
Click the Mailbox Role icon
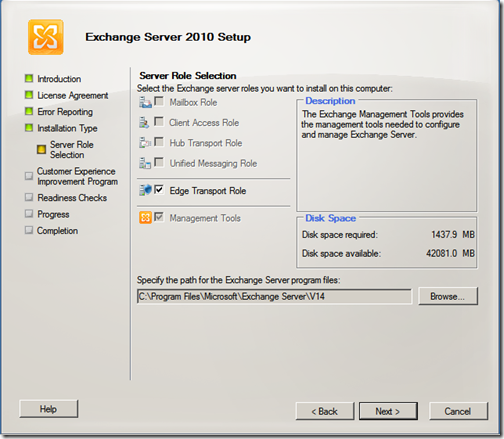(145, 102)
